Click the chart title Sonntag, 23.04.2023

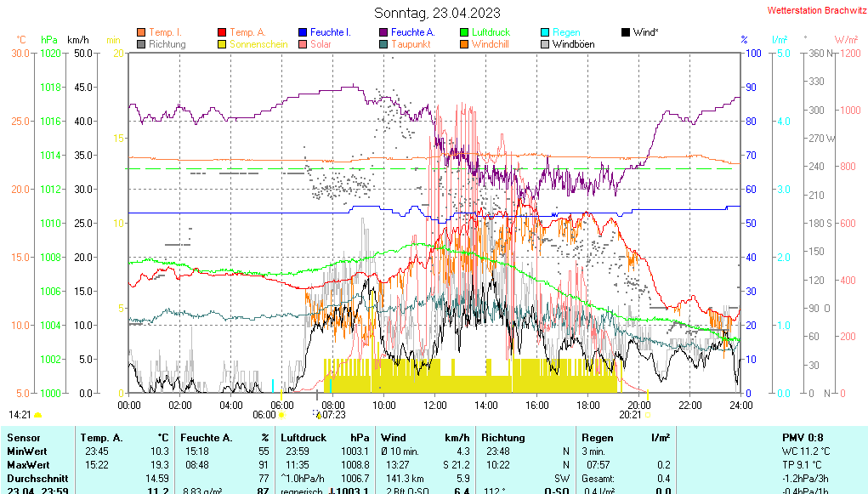pyautogui.click(x=437, y=13)
